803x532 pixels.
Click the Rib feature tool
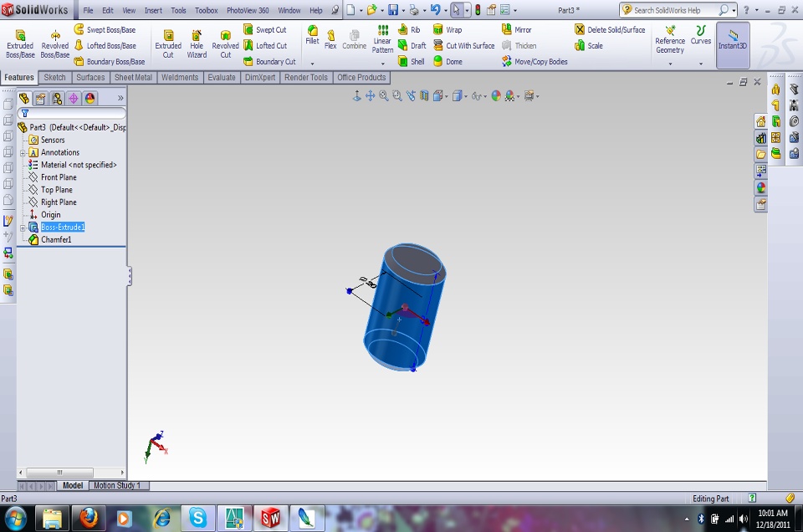coord(409,30)
